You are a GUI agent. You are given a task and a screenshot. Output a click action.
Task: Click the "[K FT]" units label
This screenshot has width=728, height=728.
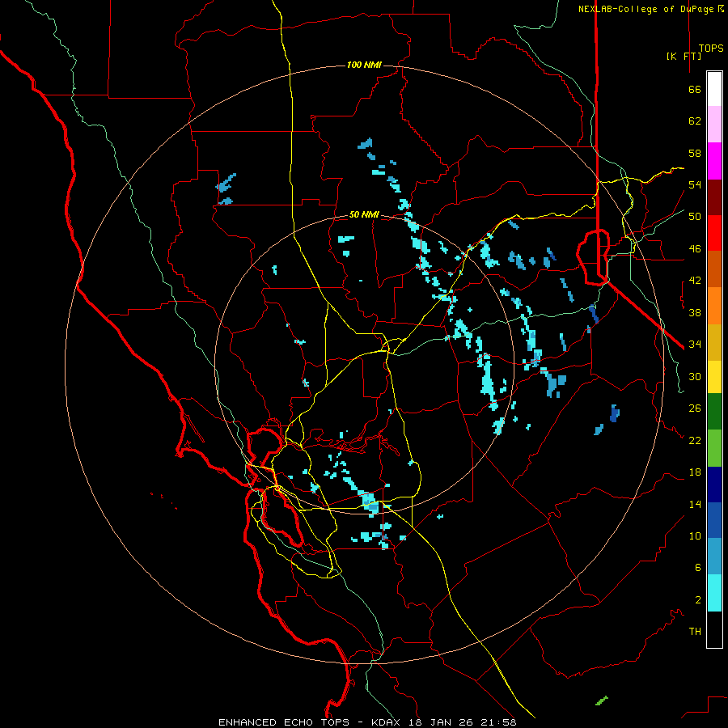(684, 56)
